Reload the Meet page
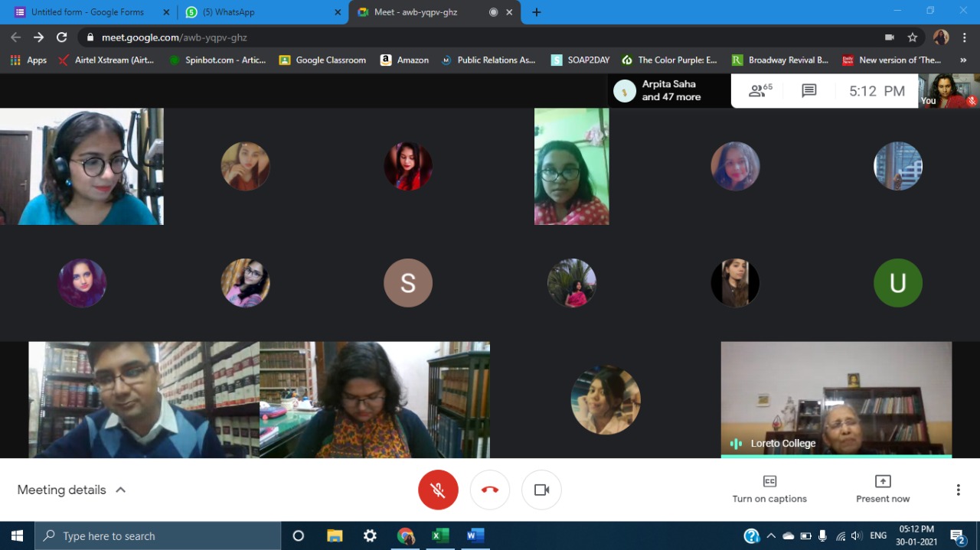980x550 pixels. click(62, 37)
